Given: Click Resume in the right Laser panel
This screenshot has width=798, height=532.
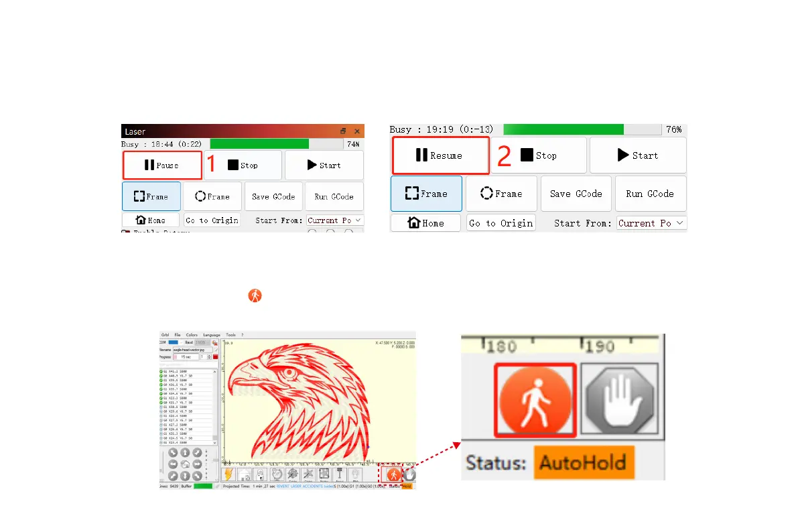Looking at the screenshot, I should pyautogui.click(x=440, y=155).
